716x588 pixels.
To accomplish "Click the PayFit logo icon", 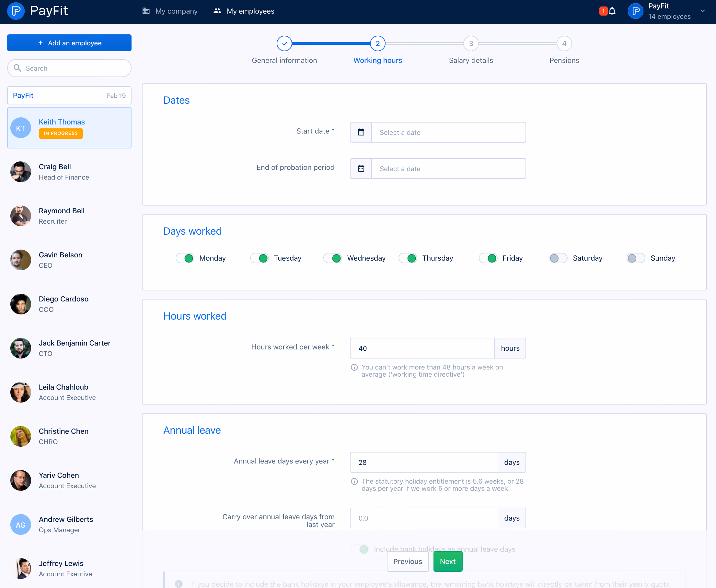I will 16,11.
